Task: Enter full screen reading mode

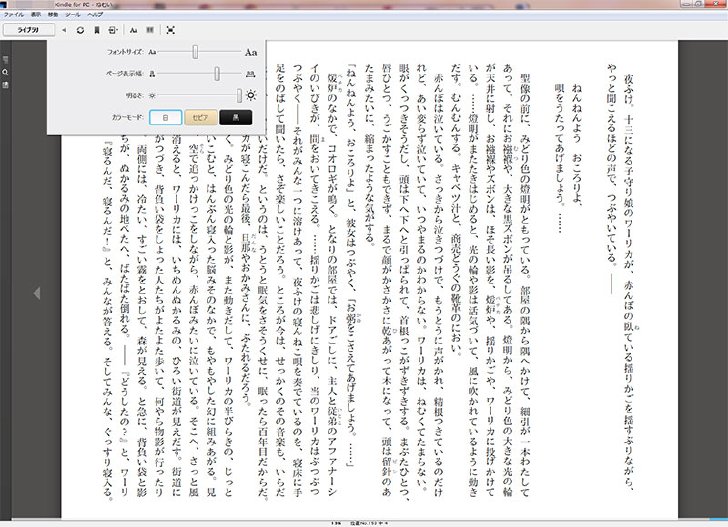Action: click(x=170, y=30)
